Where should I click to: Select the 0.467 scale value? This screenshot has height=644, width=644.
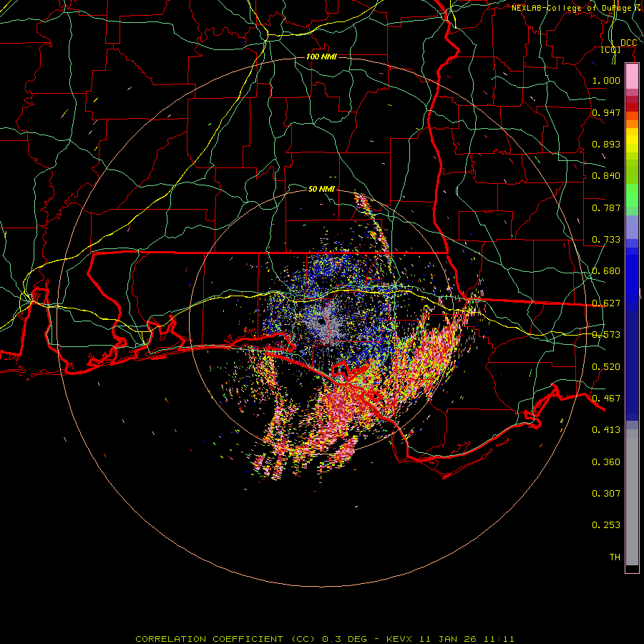[606, 399]
